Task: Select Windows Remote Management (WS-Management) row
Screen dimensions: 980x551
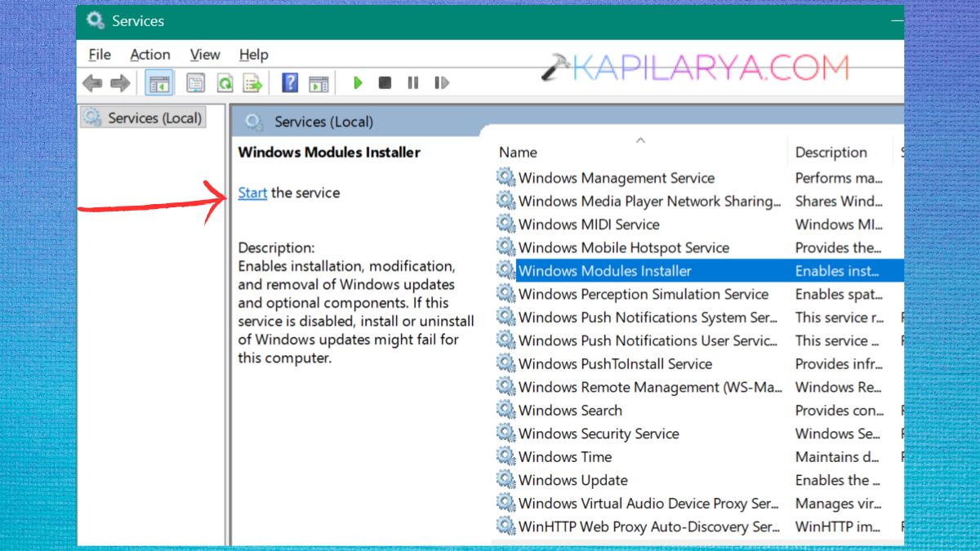Action: coord(699,387)
